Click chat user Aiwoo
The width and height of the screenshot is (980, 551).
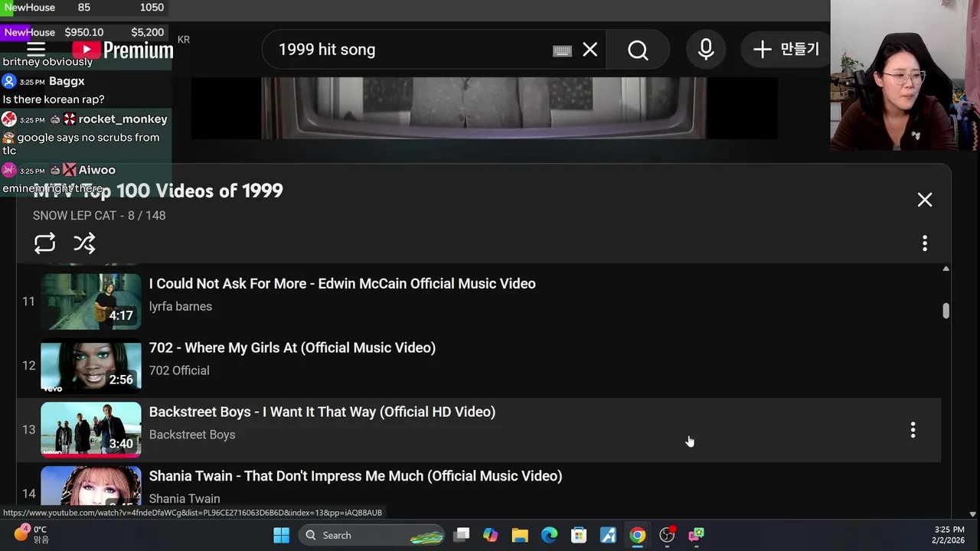(x=96, y=170)
